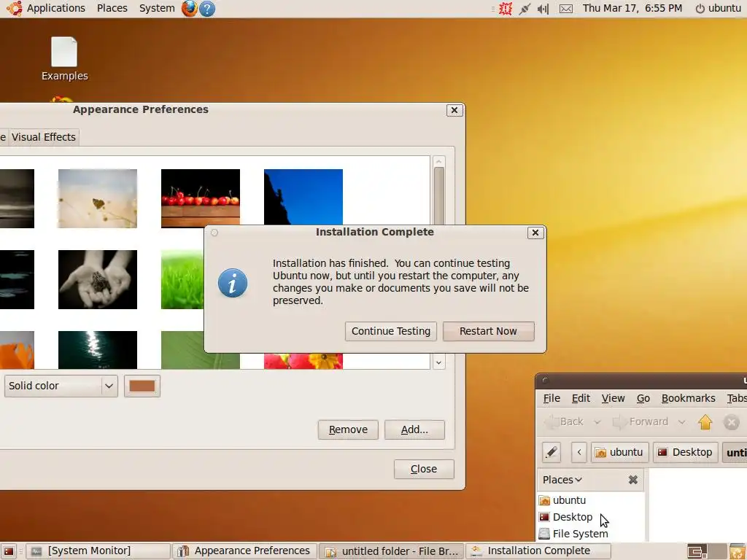This screenshot has width=747, height=560.
Task: Switch to untitled folder taskbar entry
Action: click(391, 551)
